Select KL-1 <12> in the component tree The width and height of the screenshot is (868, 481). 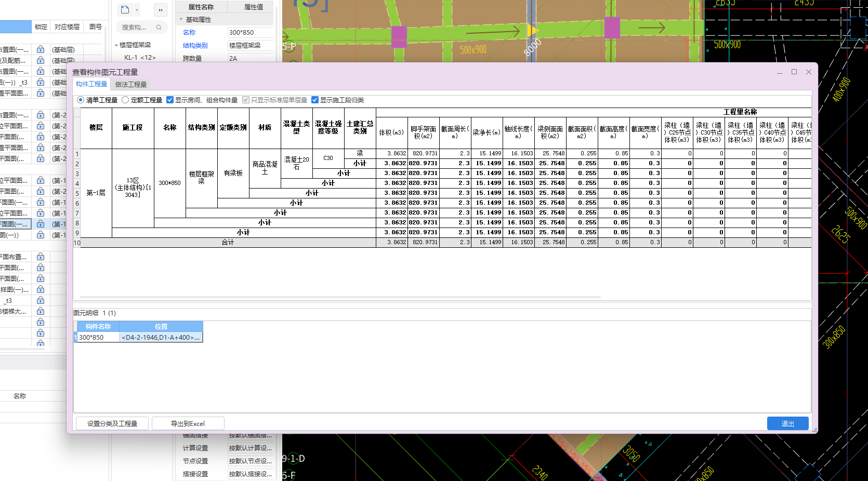140,58
